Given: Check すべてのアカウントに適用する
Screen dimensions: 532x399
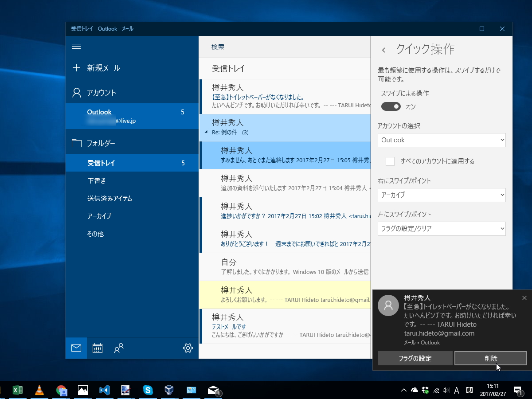Looking at the screenshot, I should click(390, 161).
